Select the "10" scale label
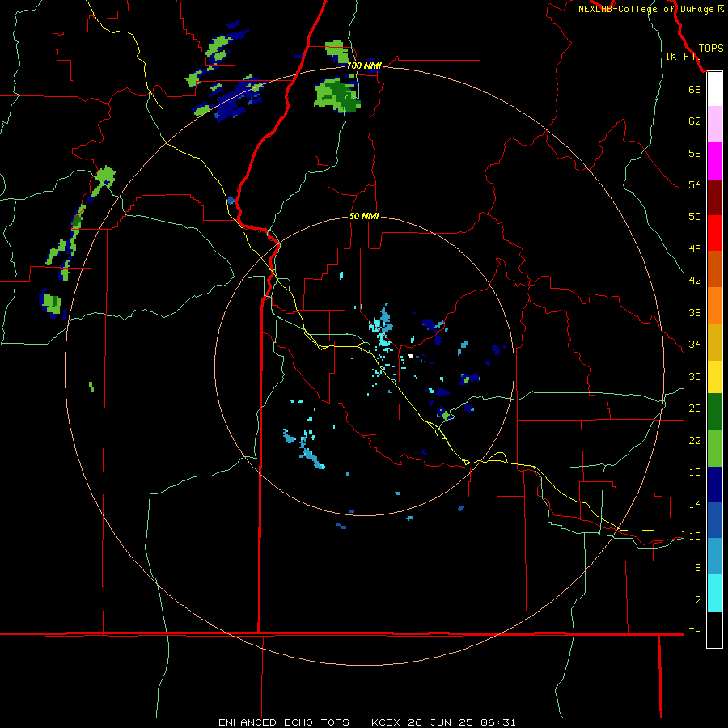Viewport: 728px width, 728px height. coord(695,536)
